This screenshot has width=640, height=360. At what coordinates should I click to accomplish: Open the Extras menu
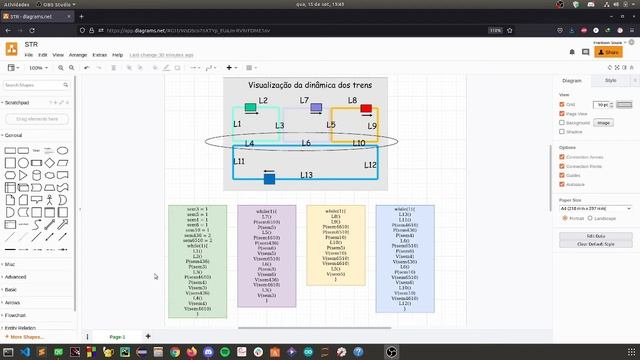(x=100, y=55)
